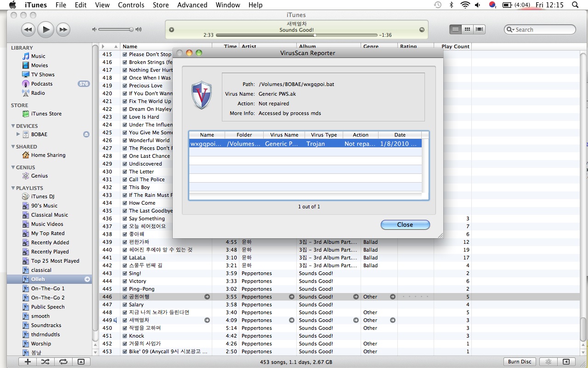Screen dimensions: 588x368
Task: Open the Advanced menu
Action: [192, 5]
